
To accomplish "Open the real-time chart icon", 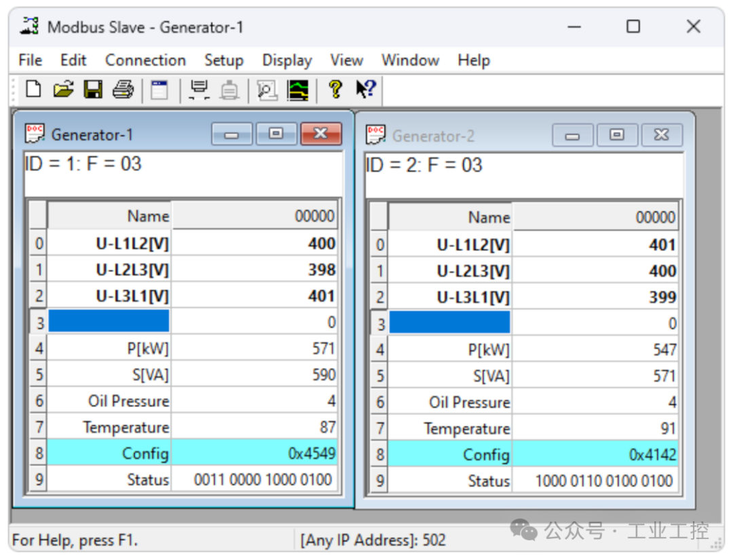I will pyautogui.click(x=298, y=90).
